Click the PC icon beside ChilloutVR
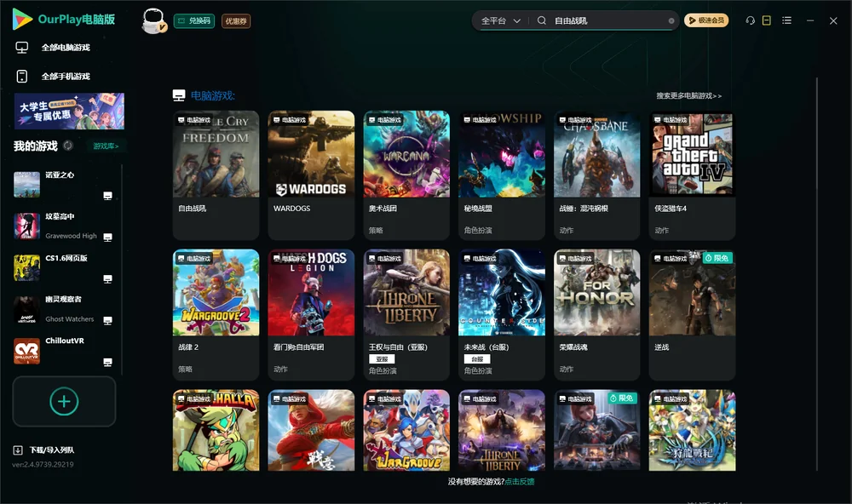Viewport: 852px width, 504px height. [107, 362]
